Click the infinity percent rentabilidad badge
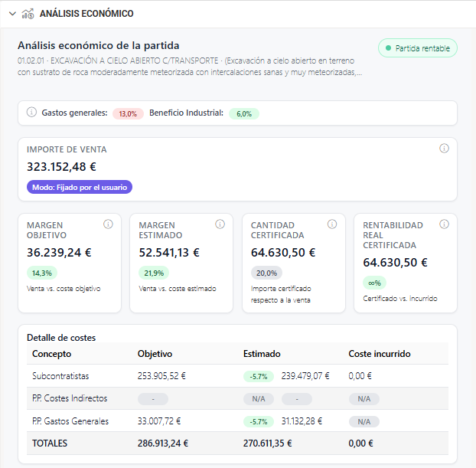This screenshot has width=476, height=468. (x=375, y=283)
